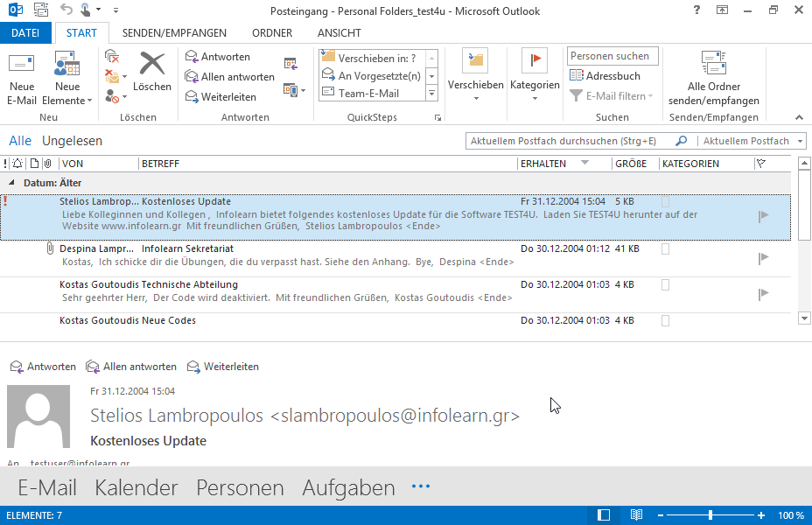Screen dimensions: 812x525
Task: Click the send/receive all folders quick access icon
Action: tap(41, 10)
